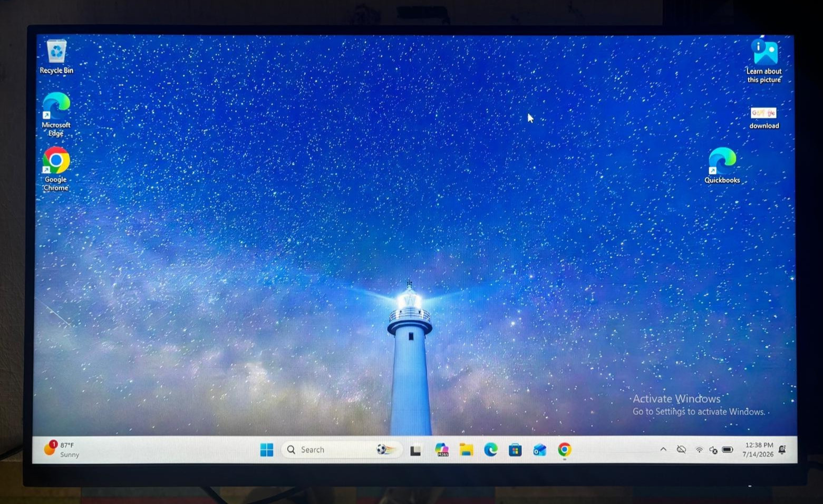The height and width of the screenshot is (504, 823).
Task: Open the notification bell in the tray
Action: [782, 450]
